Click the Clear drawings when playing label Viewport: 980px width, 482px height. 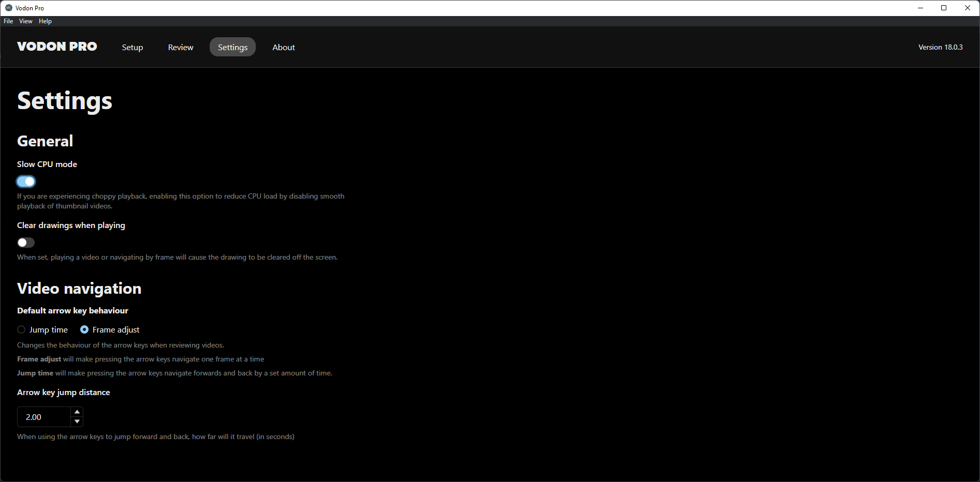(x=71, y=225)
